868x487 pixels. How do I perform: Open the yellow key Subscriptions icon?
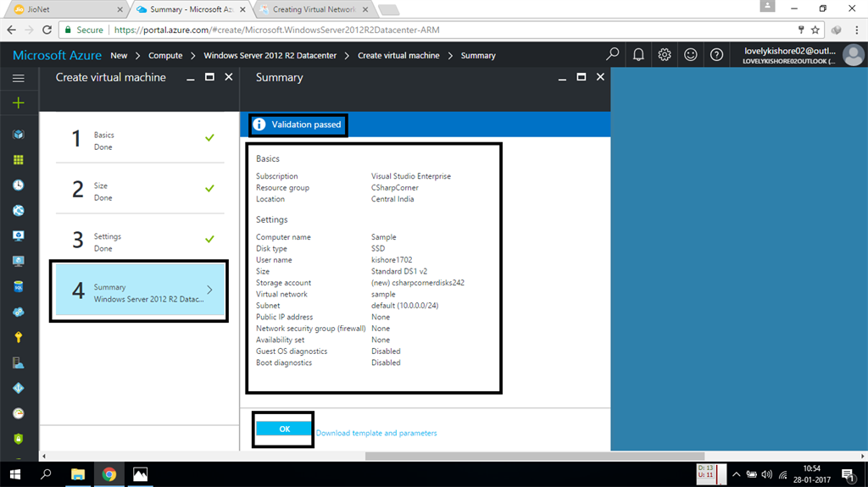tap(19, 338)
